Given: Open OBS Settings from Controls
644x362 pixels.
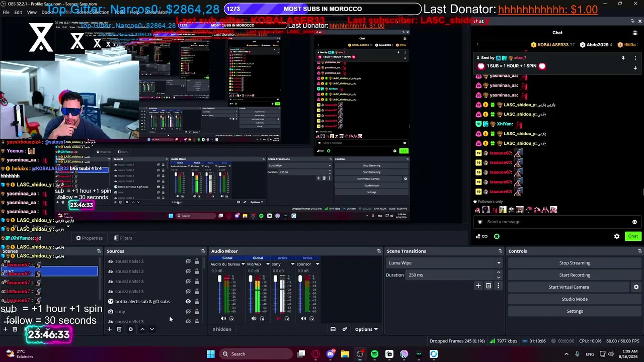Looking at the screenshot, I should click(575, 311).
